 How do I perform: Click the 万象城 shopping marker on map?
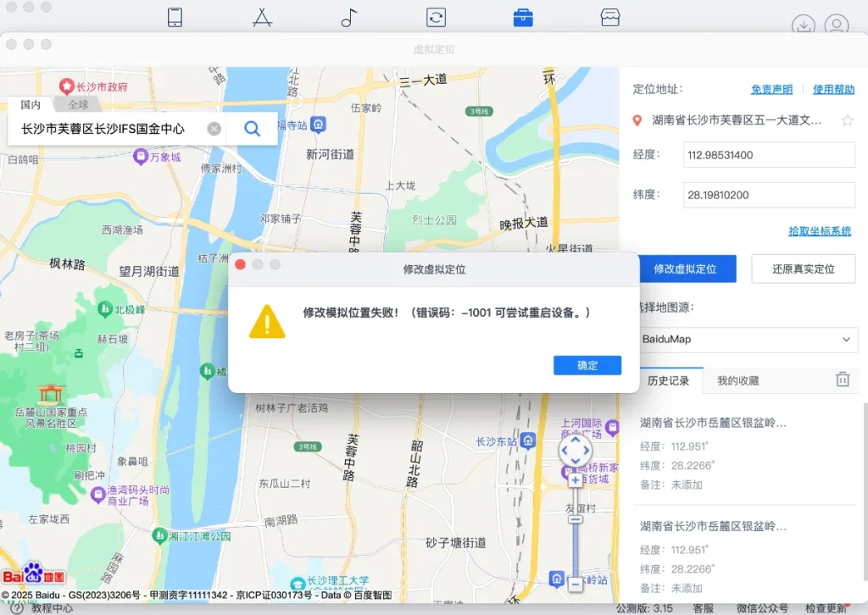pyautogui.click(x=141, y=157)
